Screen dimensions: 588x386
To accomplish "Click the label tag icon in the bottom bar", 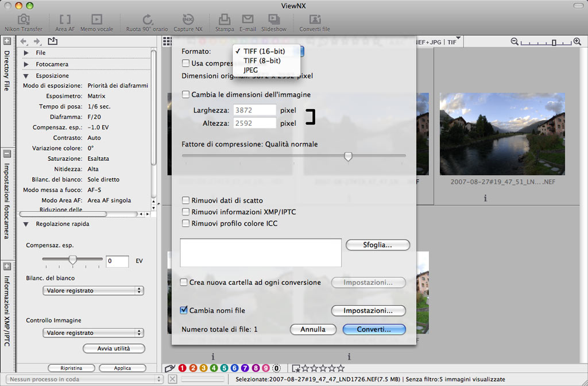I will pyautogui.click(x=170, y=368).
